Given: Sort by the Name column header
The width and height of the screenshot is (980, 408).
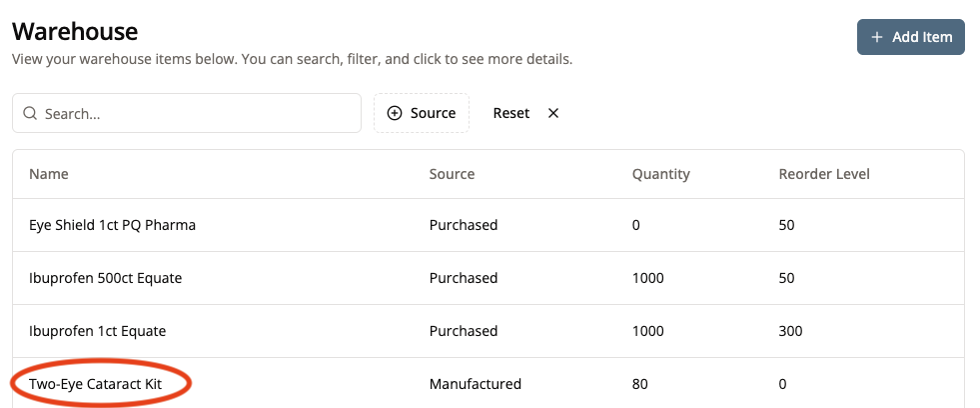Looking at the screenshot, I should [x=49, y=174].
